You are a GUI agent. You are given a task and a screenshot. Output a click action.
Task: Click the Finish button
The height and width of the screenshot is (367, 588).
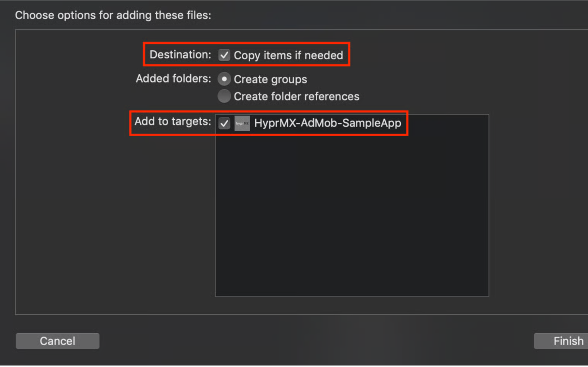point(561,341)
